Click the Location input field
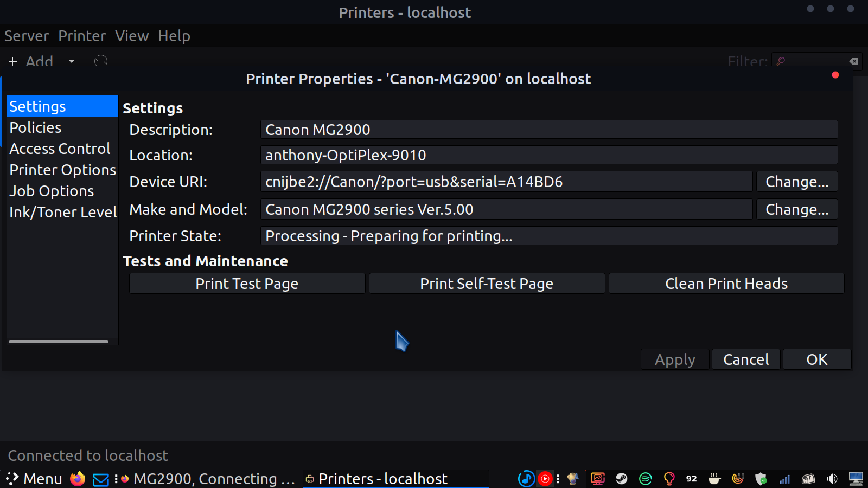 (549, 155)
